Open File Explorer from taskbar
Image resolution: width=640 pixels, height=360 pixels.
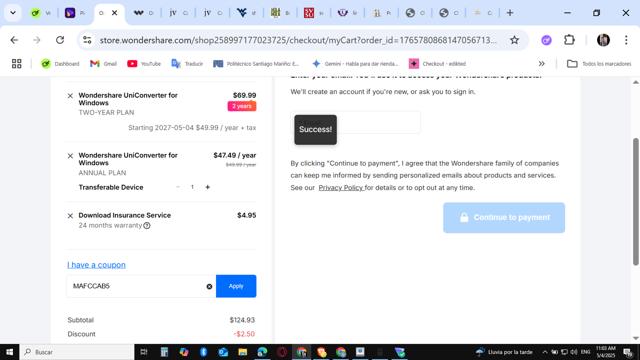[242, 352]
